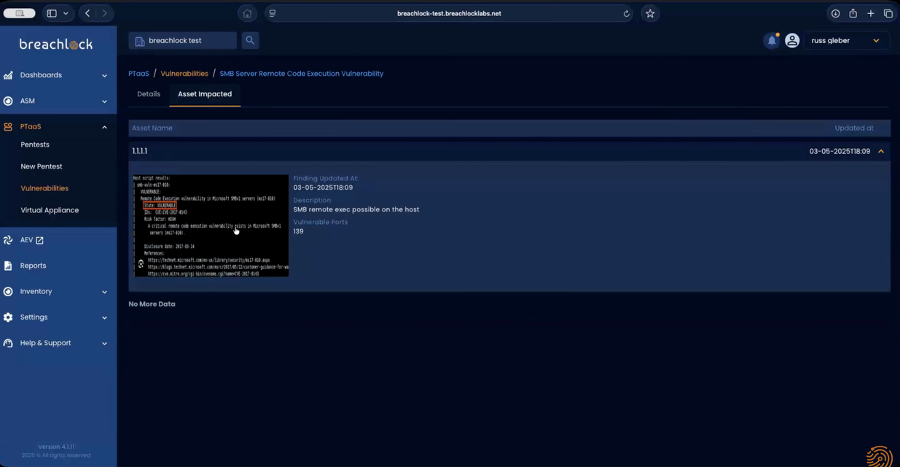The image size is (900, 468).
Task: Expand the ASM menu chevron
Action: click(104, 102)
